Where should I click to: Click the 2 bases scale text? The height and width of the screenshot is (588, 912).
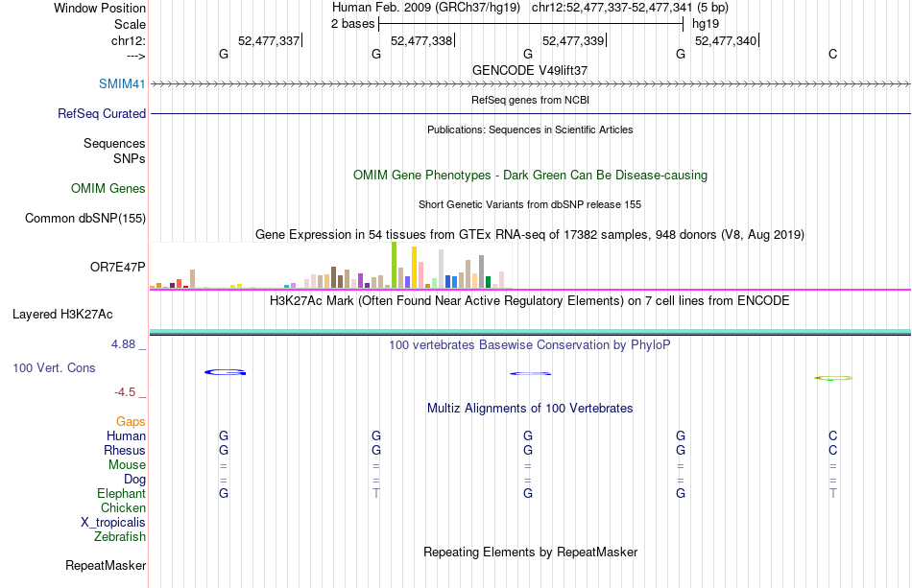[x=353, y=24]
